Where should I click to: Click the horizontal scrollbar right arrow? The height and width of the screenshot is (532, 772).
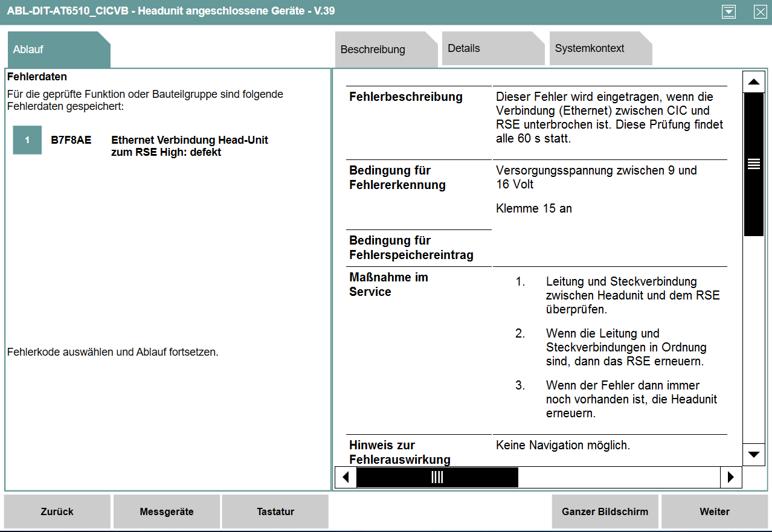point(731,477)
